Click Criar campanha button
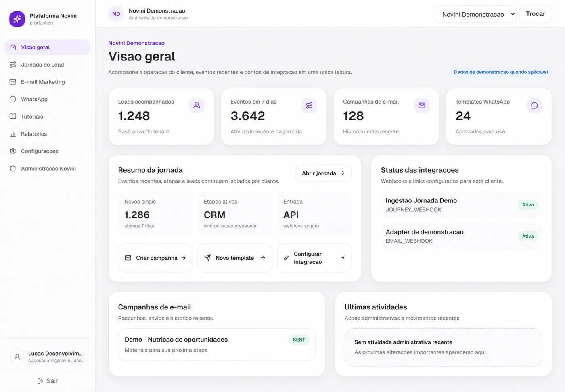565x392 pixels. (155, 258)
